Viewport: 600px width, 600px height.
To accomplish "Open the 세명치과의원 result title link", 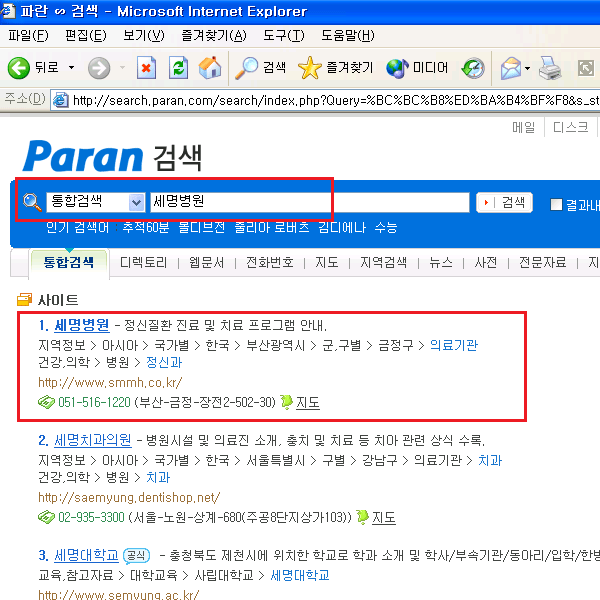I will (93, 440).
